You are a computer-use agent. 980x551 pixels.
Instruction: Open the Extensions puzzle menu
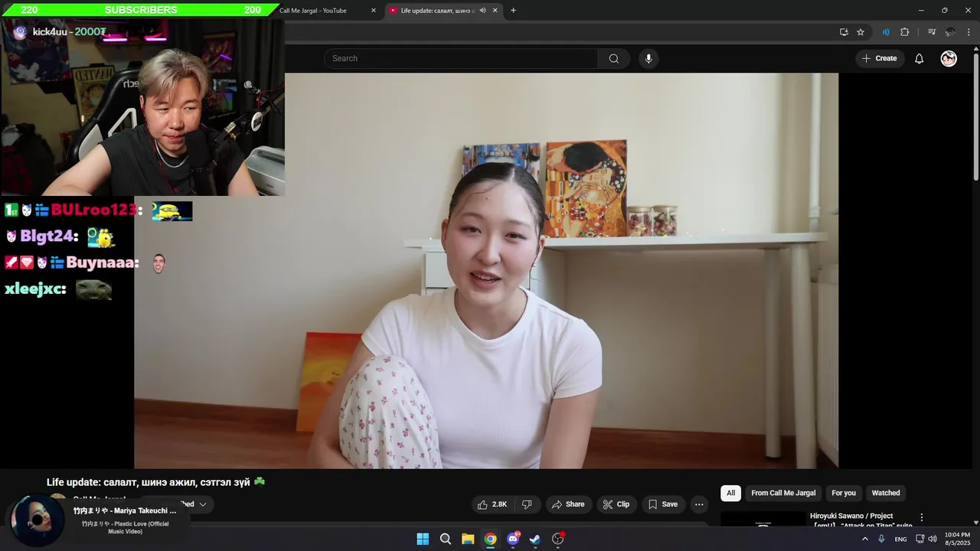(x=904, y=32)
